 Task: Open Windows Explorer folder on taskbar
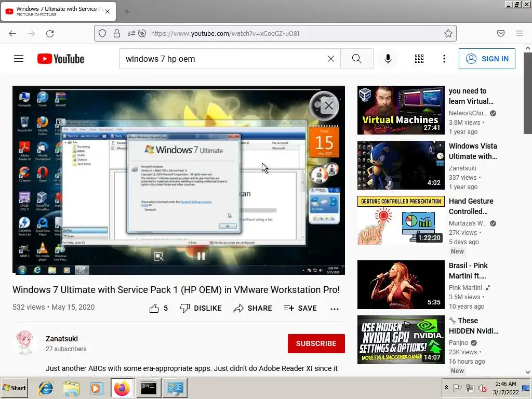pyautogui.click(x=71, y=388)
